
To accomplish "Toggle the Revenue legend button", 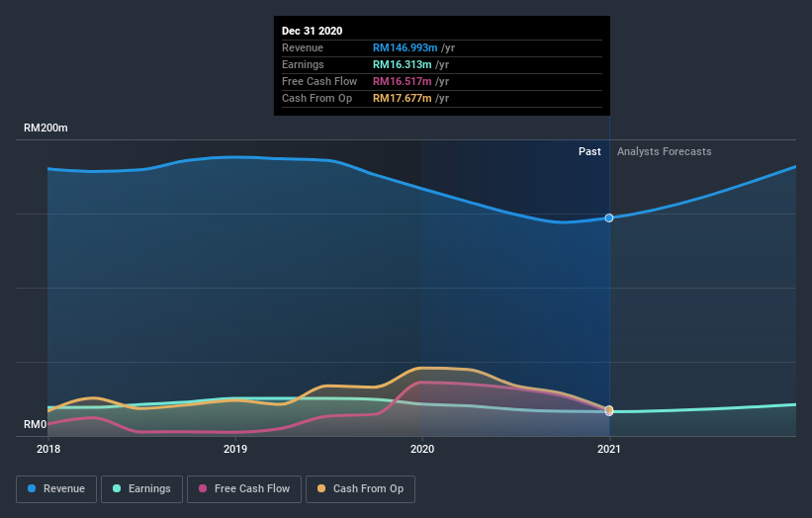I will tap(56, 489).
